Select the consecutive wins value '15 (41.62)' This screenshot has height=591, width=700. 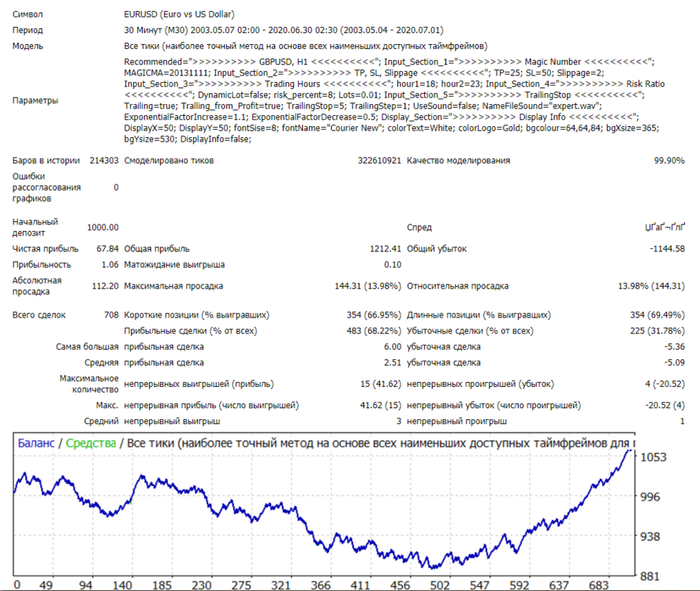(x=381, y=384)
